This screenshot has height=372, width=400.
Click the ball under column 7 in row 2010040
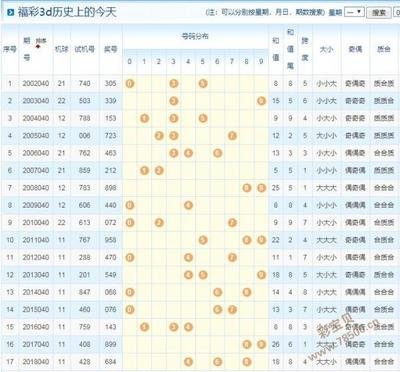click(232, 222)
